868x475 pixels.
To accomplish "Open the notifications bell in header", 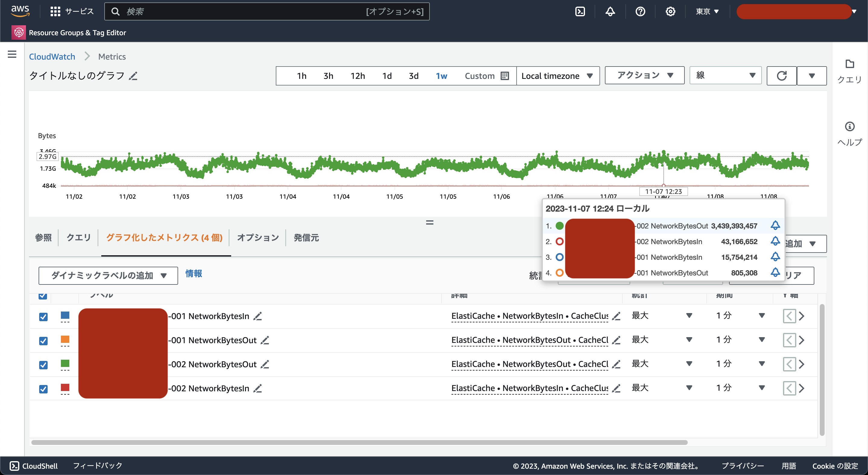I will click(610, 11).
